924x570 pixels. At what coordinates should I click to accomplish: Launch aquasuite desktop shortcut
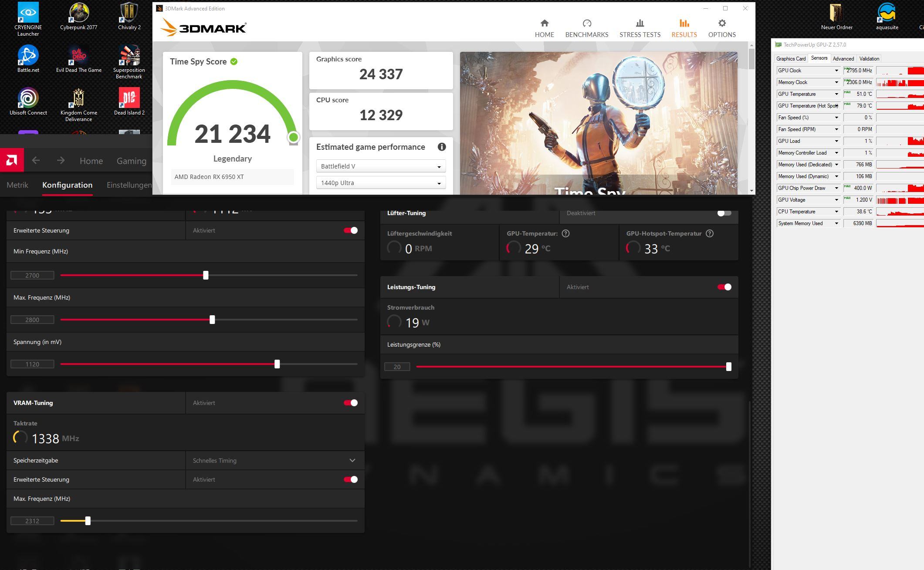[x=887, y=16]
